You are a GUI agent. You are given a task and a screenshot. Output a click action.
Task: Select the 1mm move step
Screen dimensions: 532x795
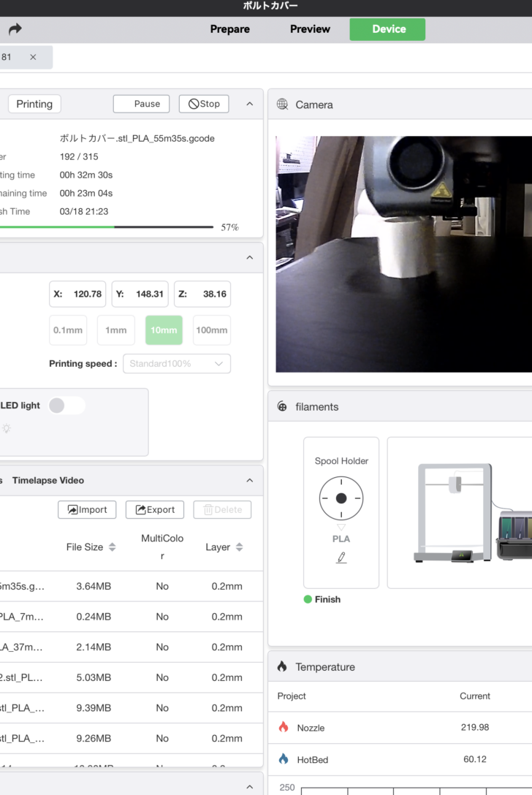[x=116, y=330]
